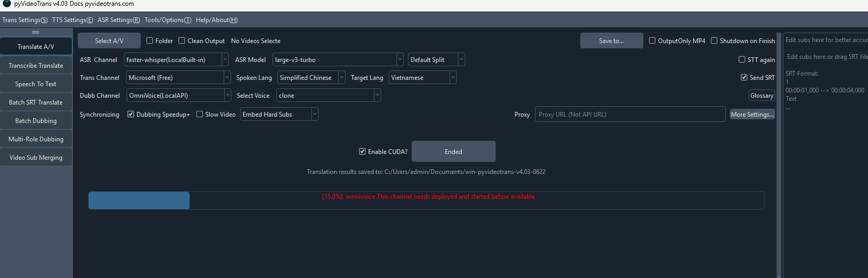Open the Batch Dubbing tab
The height and width of the screenshot is (278, 868).
pyautogui.click(x=36, y=121)
